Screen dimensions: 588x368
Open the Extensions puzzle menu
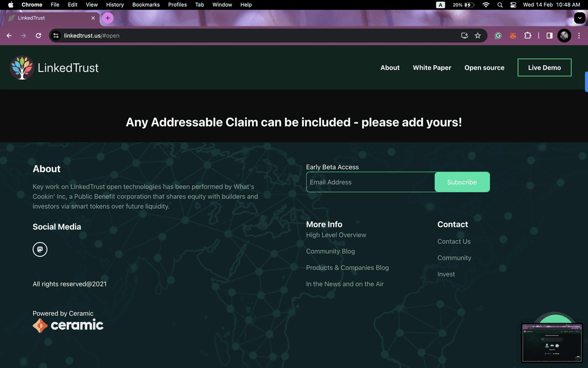coord(528,36)
